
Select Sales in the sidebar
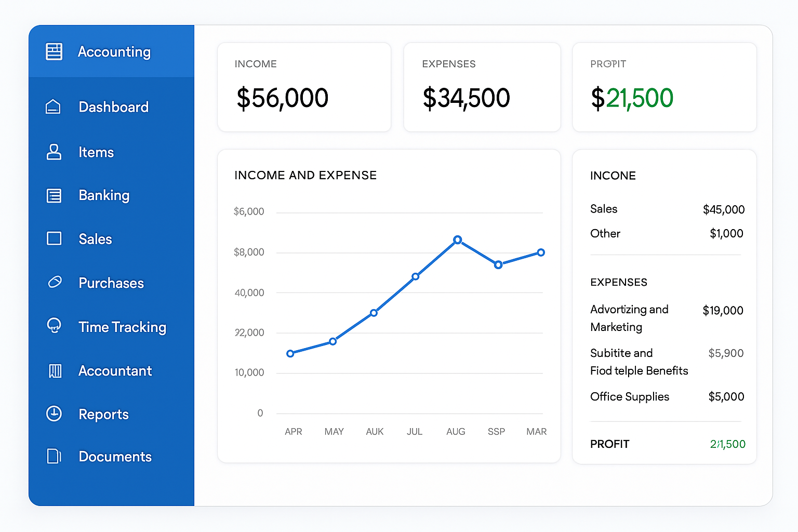[x=95, y=239]
